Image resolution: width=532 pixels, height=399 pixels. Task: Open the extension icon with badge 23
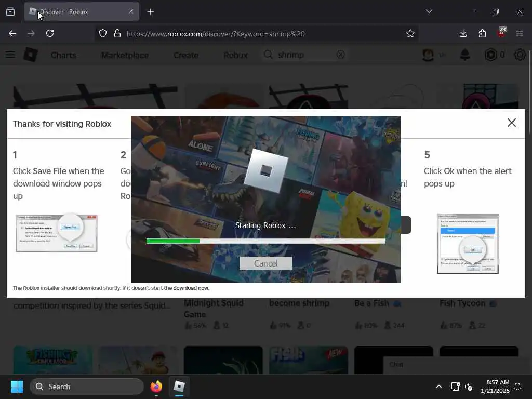(501, 33)
